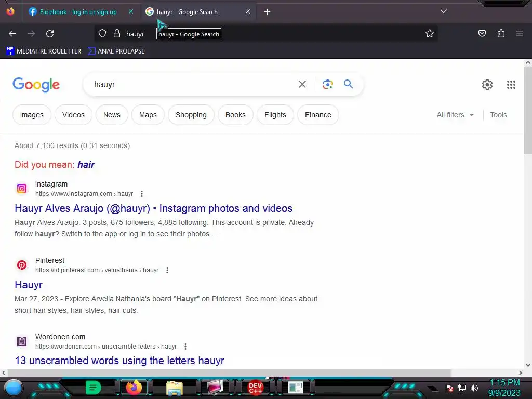Filter results by Finance
The image size is (532, 399).
point(318,115)
